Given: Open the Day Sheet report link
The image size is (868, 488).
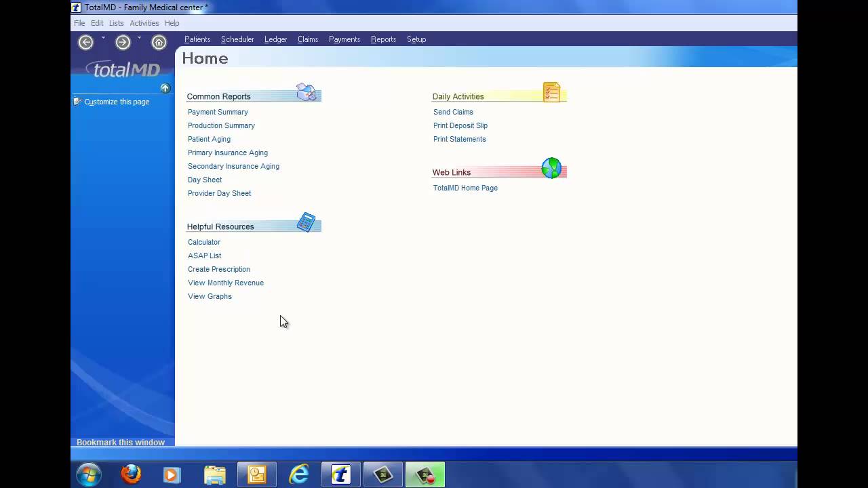Looking at the screenshot, I should point(205,180).
